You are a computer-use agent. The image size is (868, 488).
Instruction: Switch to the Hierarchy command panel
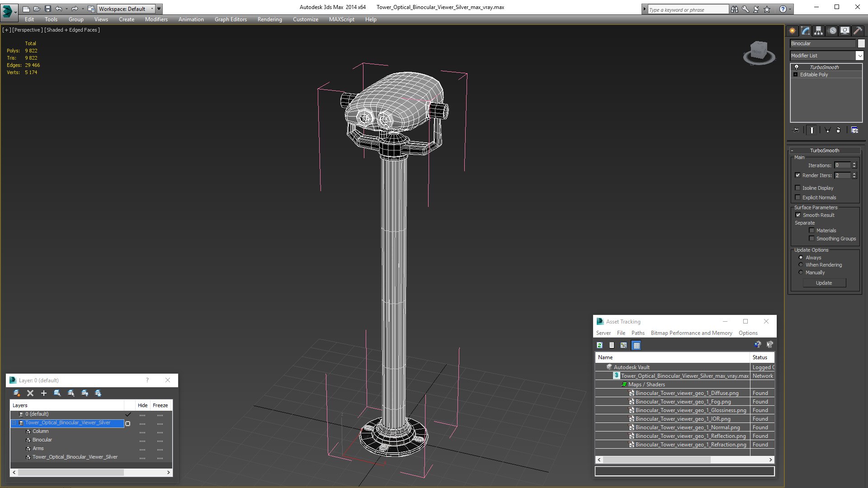(819, 31)
